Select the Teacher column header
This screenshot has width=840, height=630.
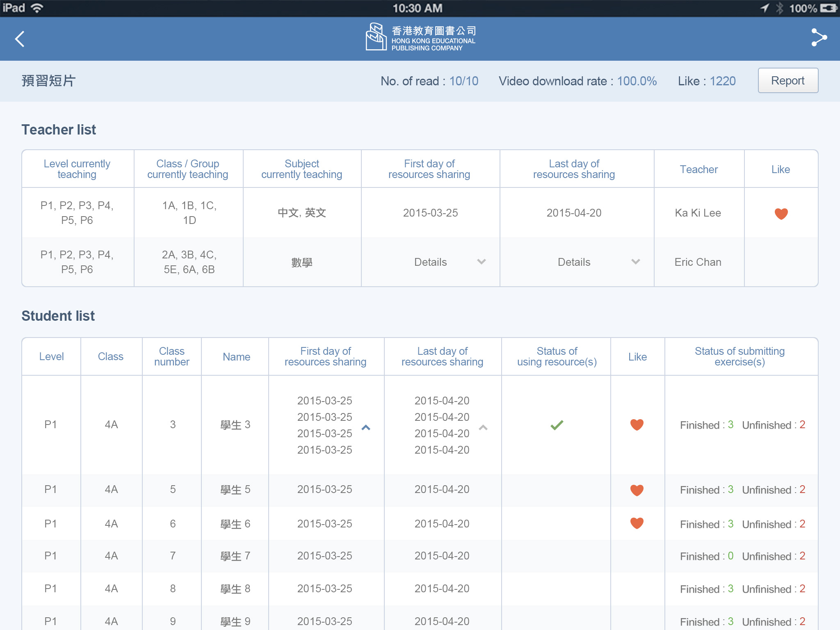698,169
